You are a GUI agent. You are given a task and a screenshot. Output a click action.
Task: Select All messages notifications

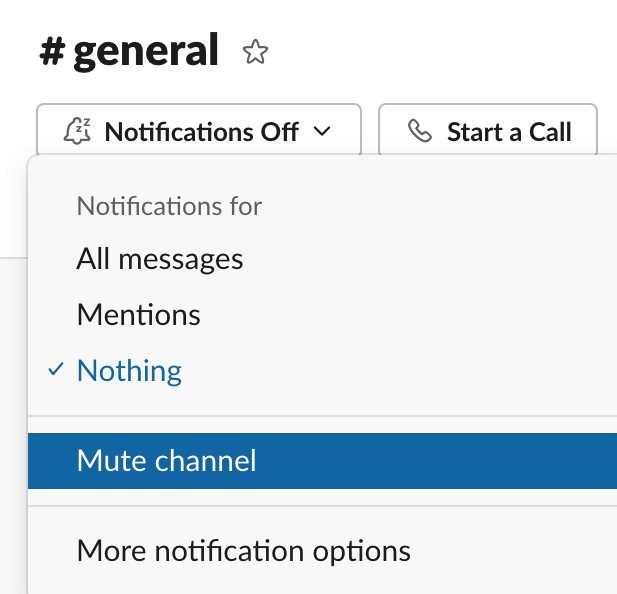160,259
